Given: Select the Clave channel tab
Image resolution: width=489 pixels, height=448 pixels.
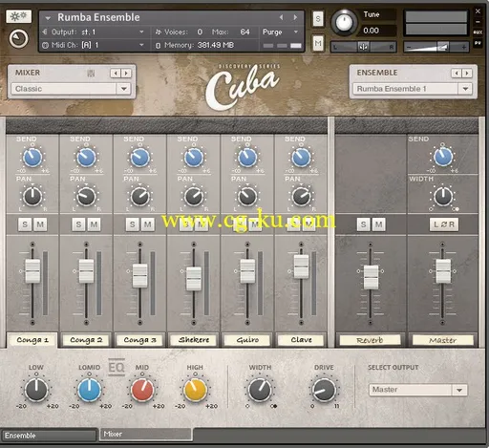Looking at the screenshot, I should 301,340.
